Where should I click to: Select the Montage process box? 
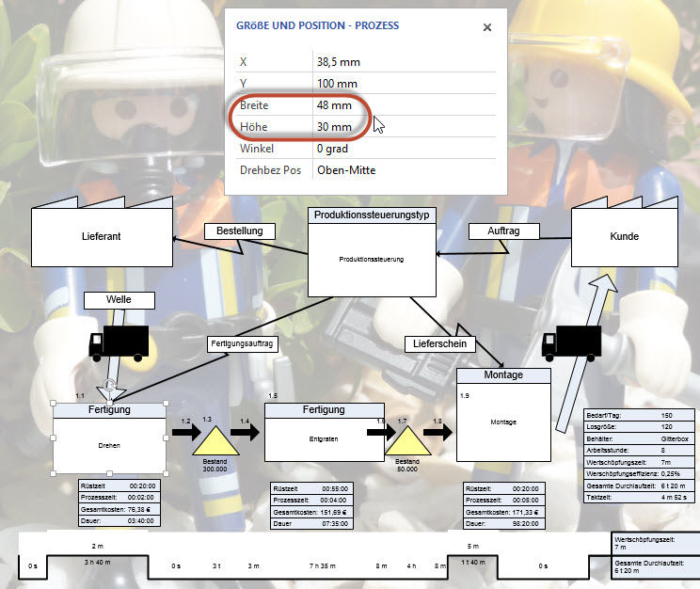(x=503, y=415)
